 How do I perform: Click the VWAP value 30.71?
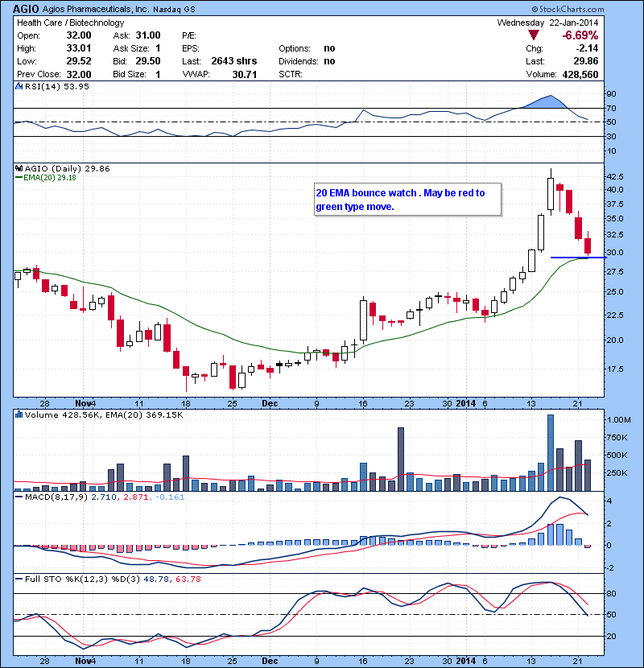click(245, 75)
